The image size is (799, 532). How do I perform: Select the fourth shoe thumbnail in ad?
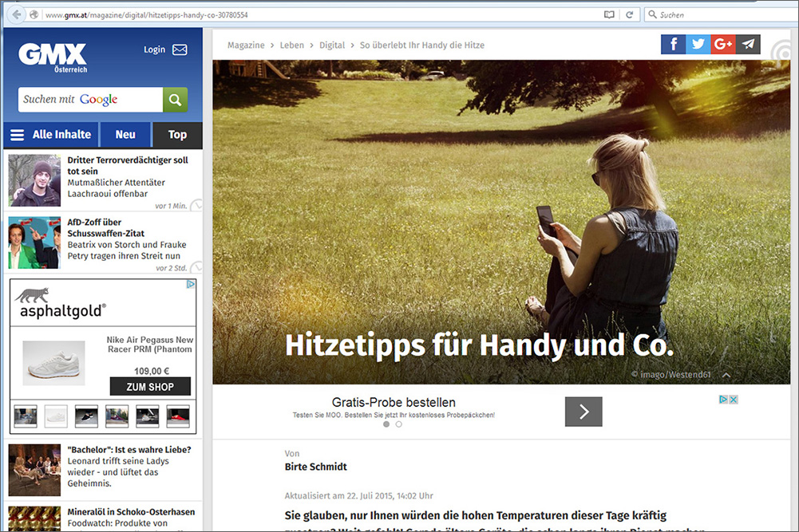(117, 416)
